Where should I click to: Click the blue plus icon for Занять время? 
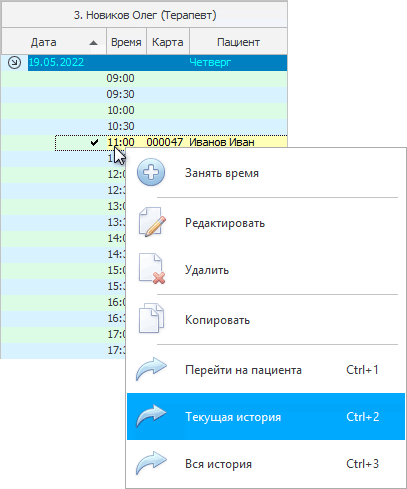point(151,172)
